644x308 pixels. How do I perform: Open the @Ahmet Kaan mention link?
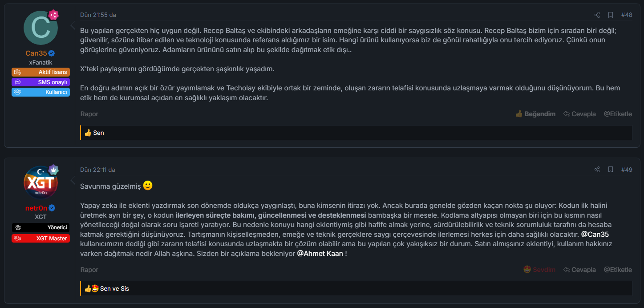[x=320, y=253]
